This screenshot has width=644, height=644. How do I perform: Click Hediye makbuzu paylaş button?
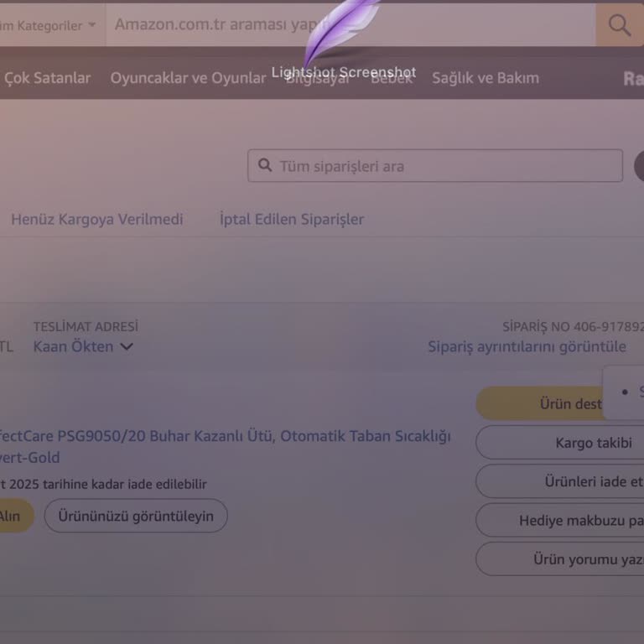coord(560,521)
